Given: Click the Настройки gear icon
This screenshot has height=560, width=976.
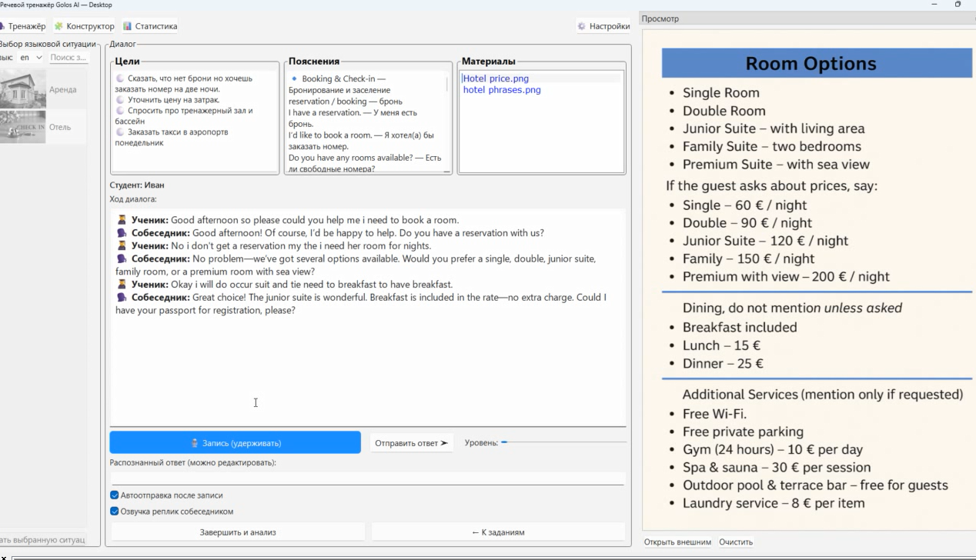Looking at the screenshot, I should point(582,26).
